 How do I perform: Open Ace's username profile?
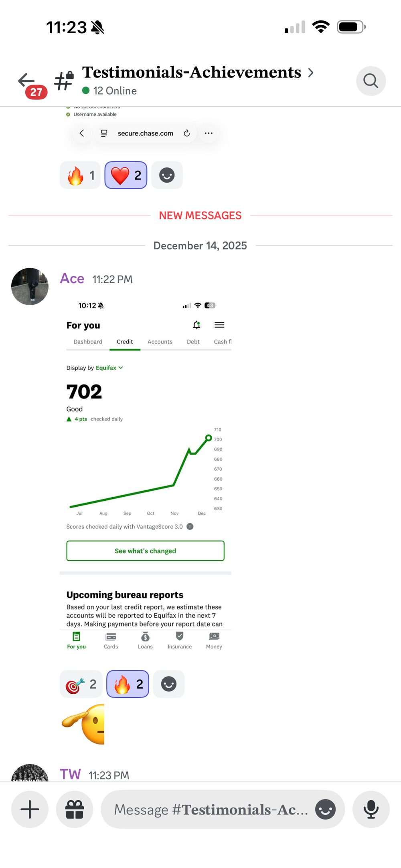[x=72, y=278]
